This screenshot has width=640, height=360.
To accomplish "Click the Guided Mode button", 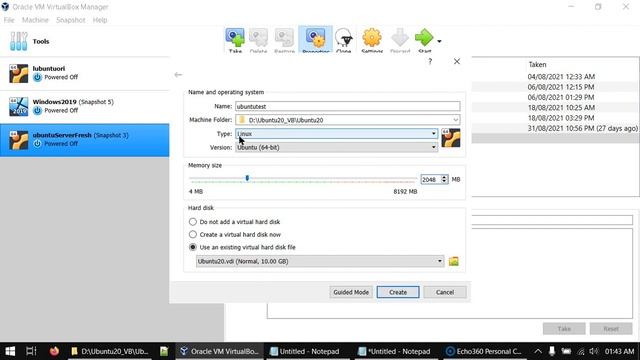I will tap(351, 292).
